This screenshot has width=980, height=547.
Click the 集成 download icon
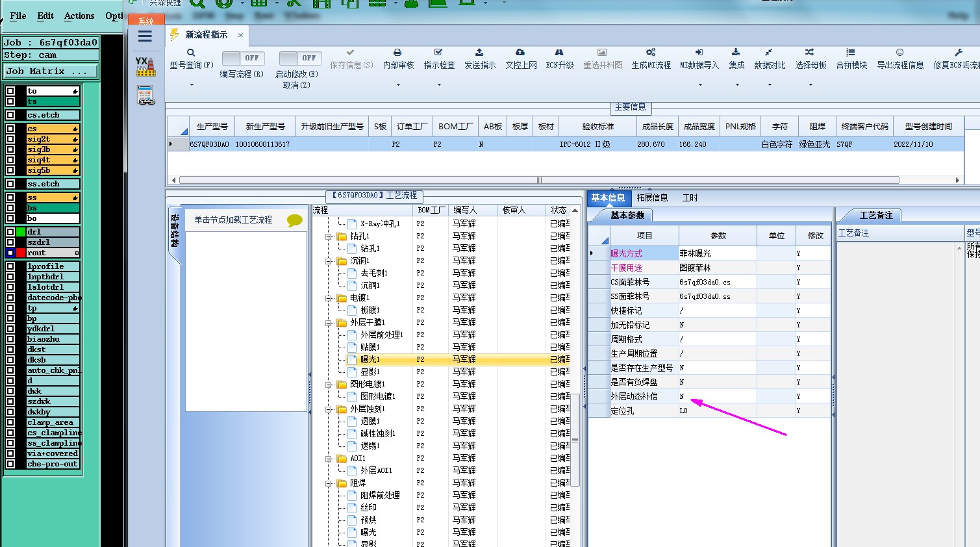pos(736,52)
